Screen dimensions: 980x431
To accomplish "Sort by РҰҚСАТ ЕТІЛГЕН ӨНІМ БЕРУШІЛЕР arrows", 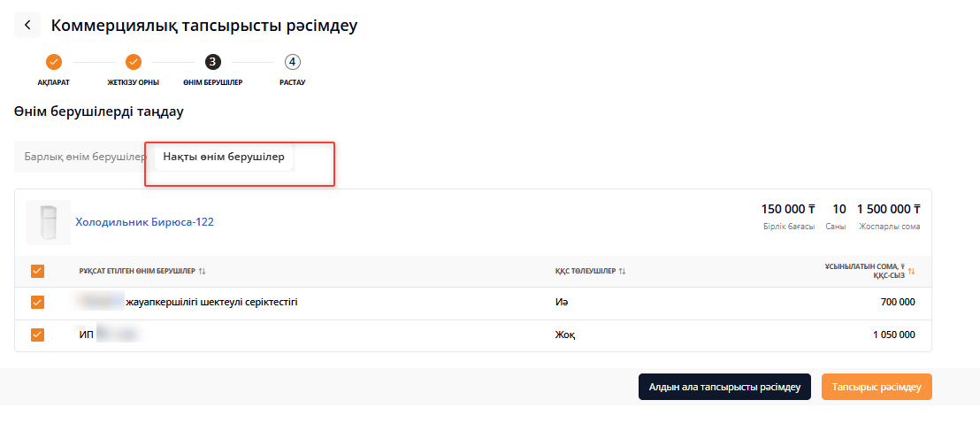I will tap(203, 271).
